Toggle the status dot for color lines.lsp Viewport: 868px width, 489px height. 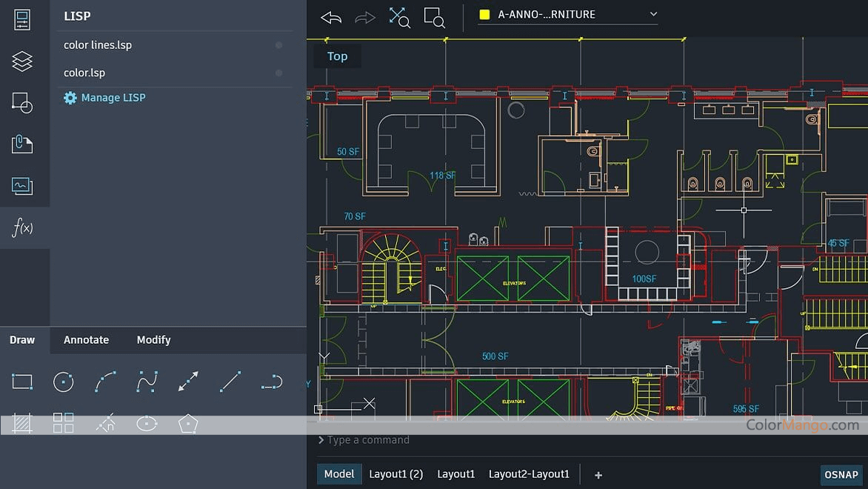[x=278, y=45]
